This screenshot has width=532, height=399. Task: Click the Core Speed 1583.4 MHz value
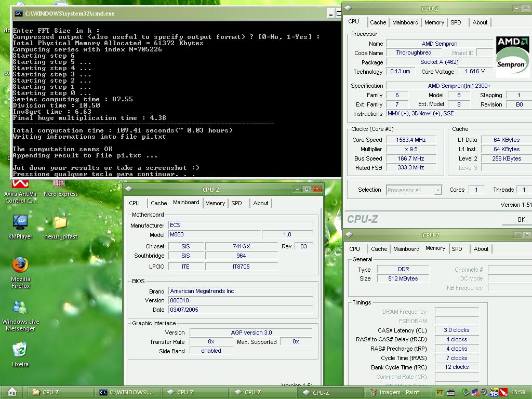(x=411, y=140)
